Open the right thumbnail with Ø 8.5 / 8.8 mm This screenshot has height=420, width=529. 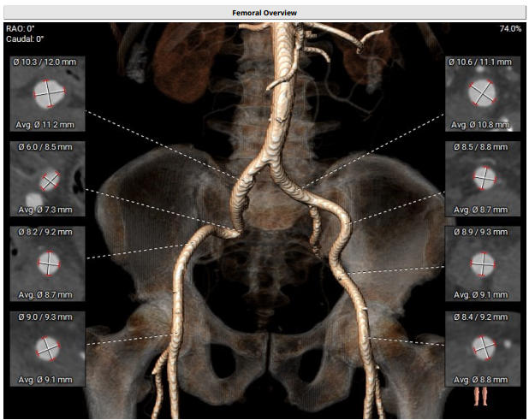484,178
